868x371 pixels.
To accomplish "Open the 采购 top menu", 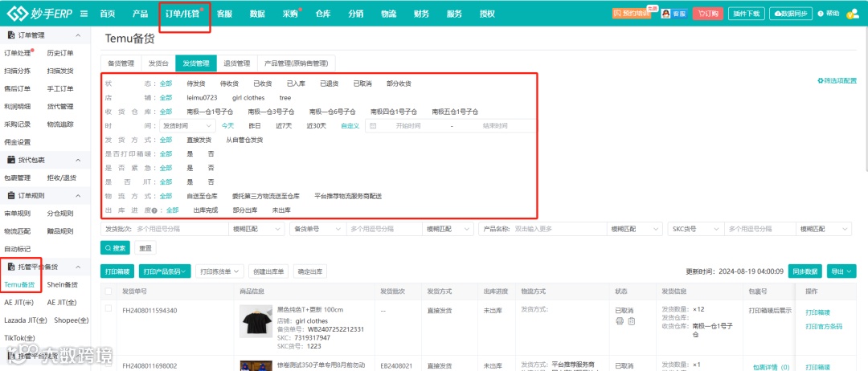I will click(290, 14).
